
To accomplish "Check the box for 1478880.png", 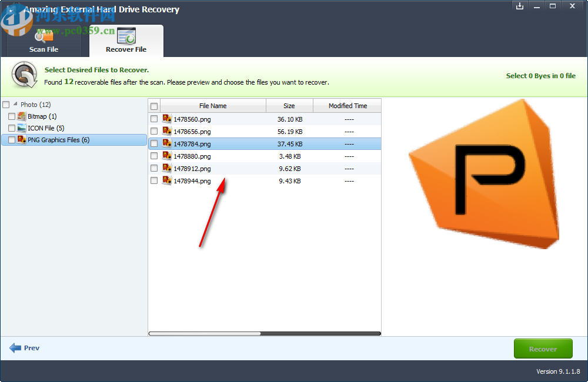I will [x=154, y=156].
